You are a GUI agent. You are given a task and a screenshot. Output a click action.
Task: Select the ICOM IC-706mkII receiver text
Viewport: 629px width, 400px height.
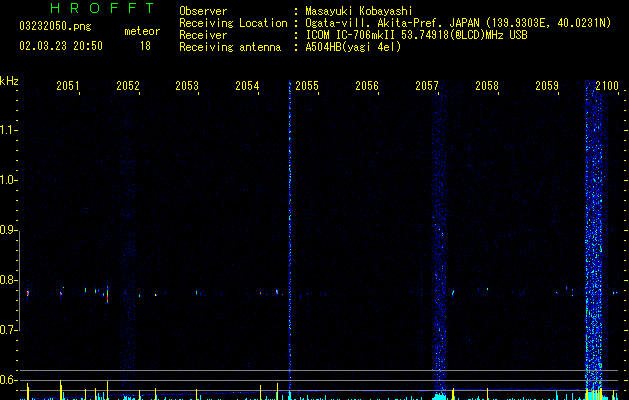click(x=416, y=35)
